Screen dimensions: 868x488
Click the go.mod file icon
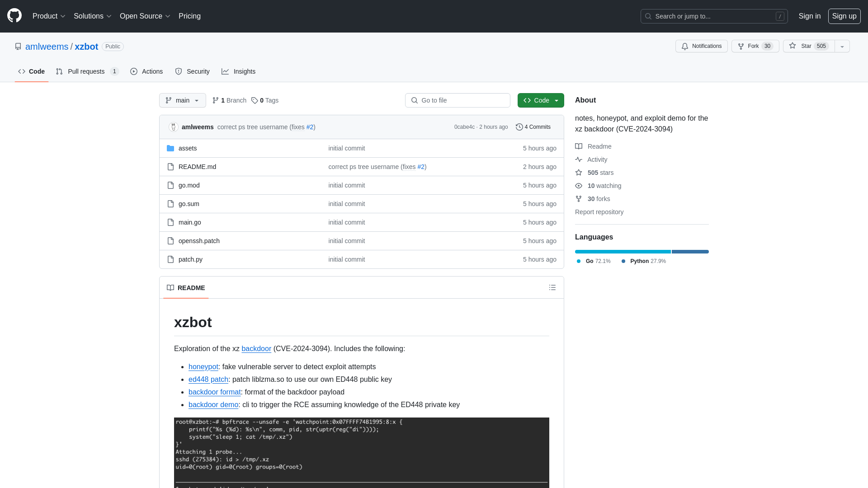[170, 185]
